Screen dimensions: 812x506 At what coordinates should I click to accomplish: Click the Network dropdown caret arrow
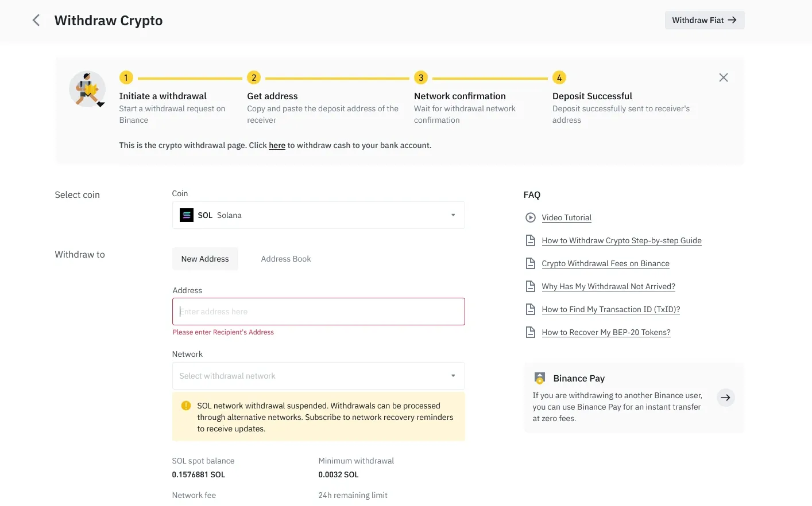coord(453,376)
